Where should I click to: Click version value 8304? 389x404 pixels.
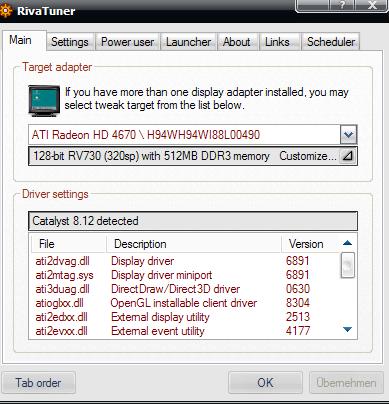point(298,303)
